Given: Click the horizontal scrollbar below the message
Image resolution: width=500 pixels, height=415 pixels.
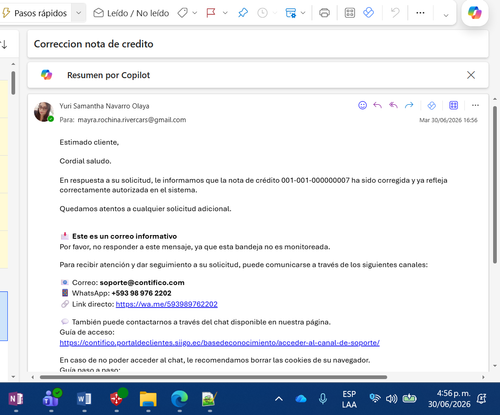Looking at the screenshot, I should click(213, 377).
